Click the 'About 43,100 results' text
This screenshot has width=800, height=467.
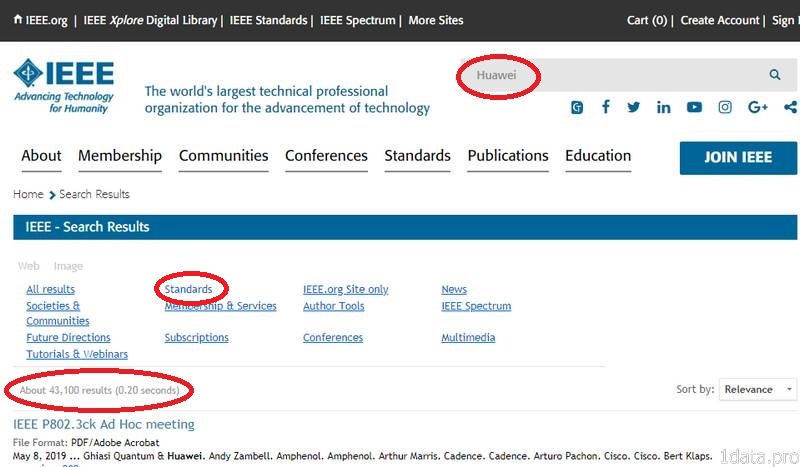(x=99, y=390)
